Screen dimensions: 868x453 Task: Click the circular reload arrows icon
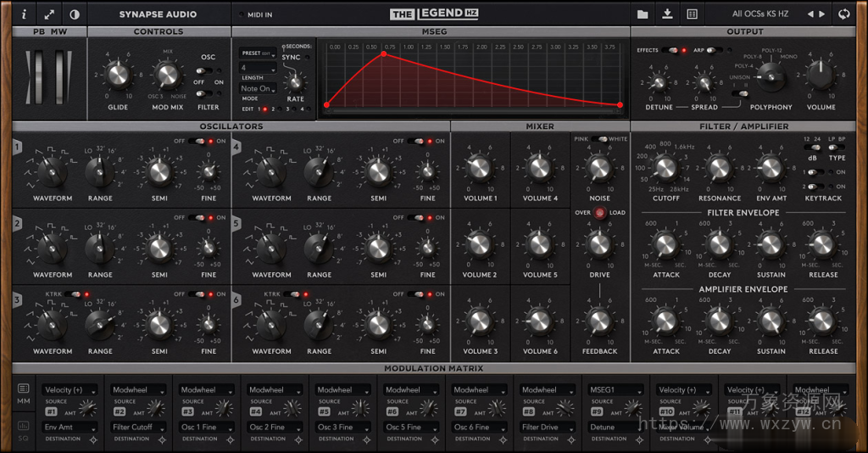point(844,14)
